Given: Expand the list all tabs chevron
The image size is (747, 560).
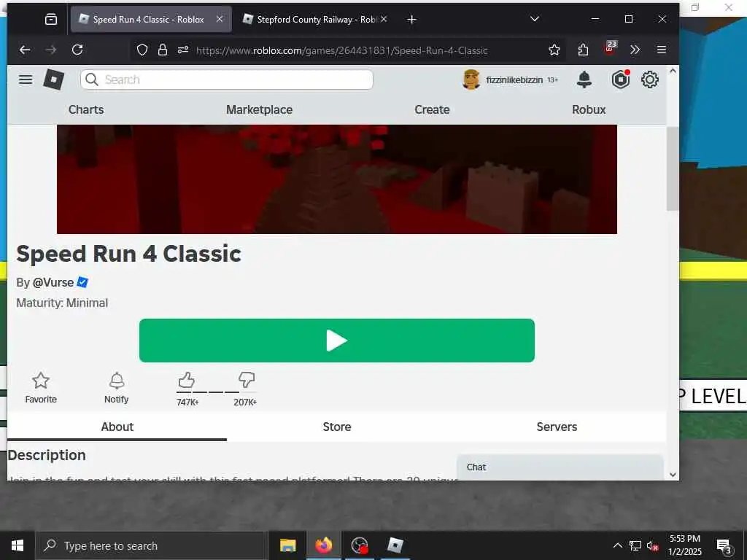Looking at the screenshot, I should [x=535, y=19].
